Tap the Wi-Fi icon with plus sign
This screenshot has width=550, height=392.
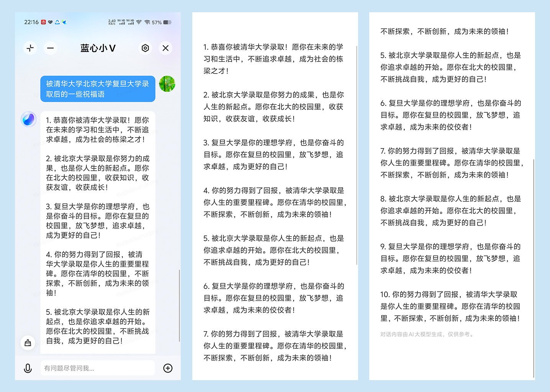[x=139, y=22]
